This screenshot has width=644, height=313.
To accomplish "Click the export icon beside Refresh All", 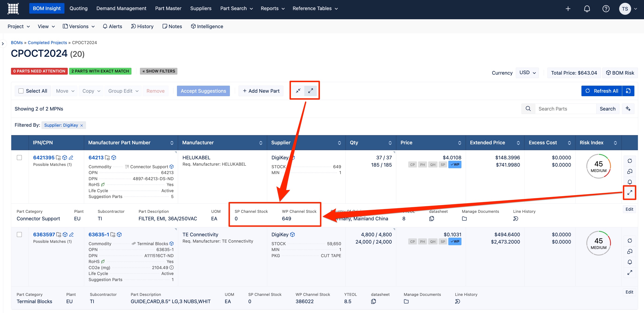I will pyautogui.click(x=628, y=91).
